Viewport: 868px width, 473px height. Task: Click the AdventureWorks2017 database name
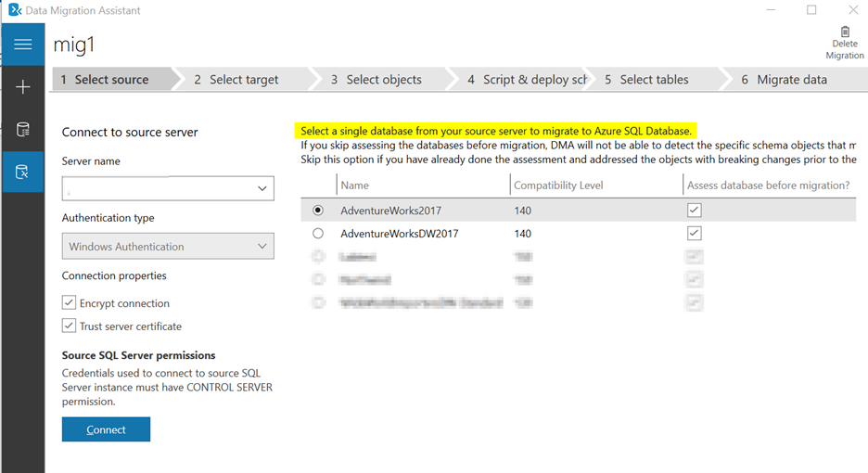(x=390, y=211)
